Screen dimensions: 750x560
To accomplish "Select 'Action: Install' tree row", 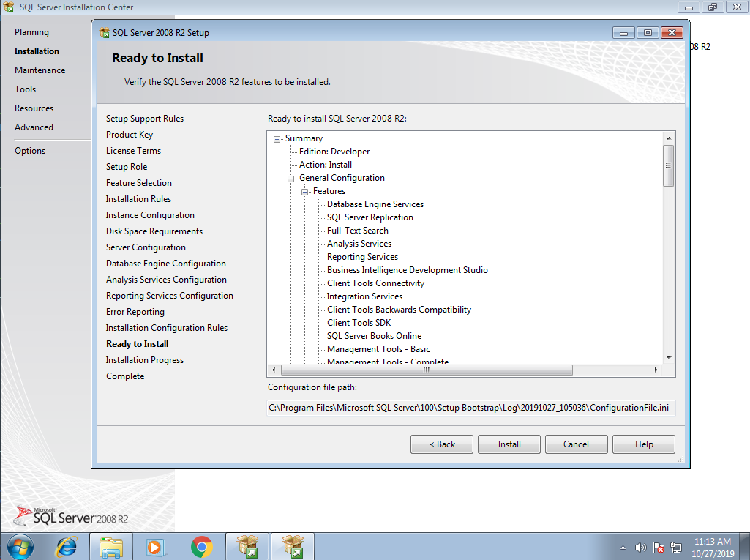I will coord(326,165).
